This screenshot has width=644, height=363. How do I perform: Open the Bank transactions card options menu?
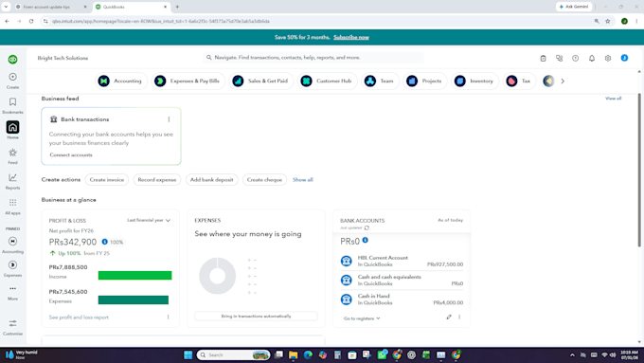coord(169,119)
